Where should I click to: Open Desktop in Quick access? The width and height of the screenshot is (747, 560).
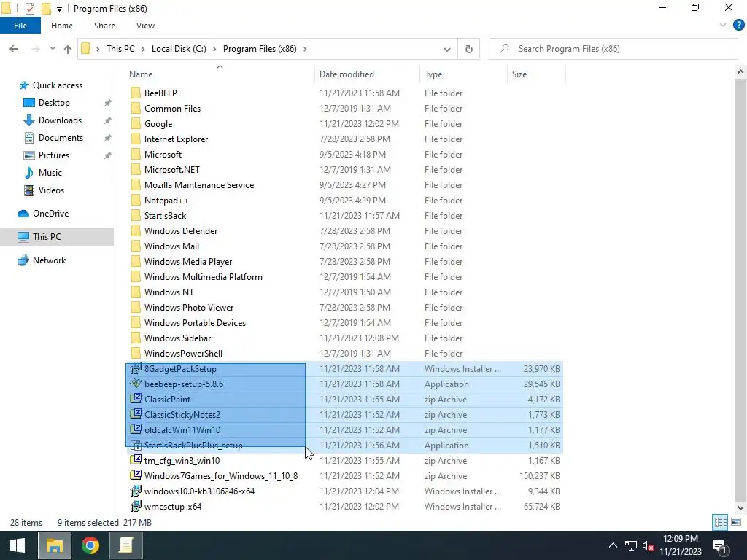point(54,103)
